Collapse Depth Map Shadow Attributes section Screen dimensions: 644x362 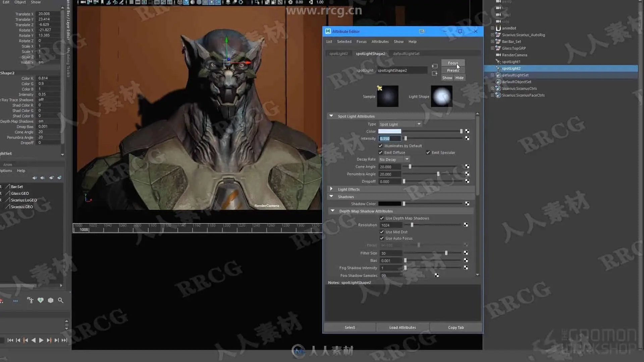coord(333,211)
